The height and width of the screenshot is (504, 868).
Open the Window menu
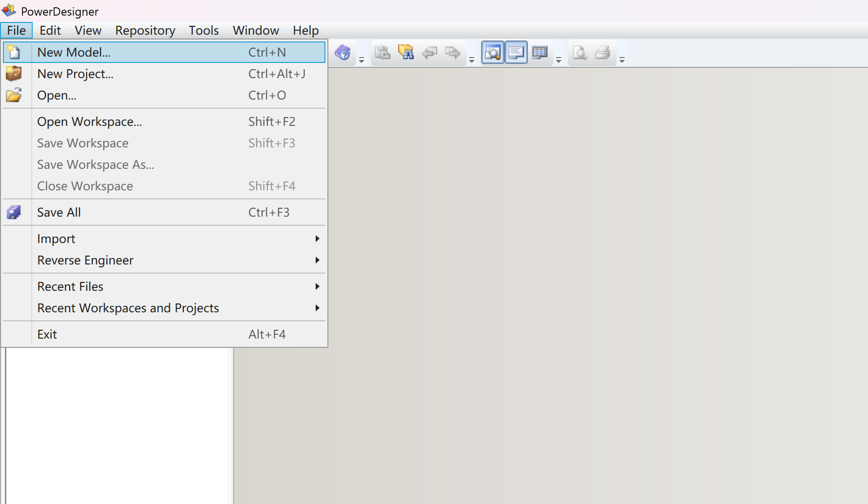tap(256, 30)
